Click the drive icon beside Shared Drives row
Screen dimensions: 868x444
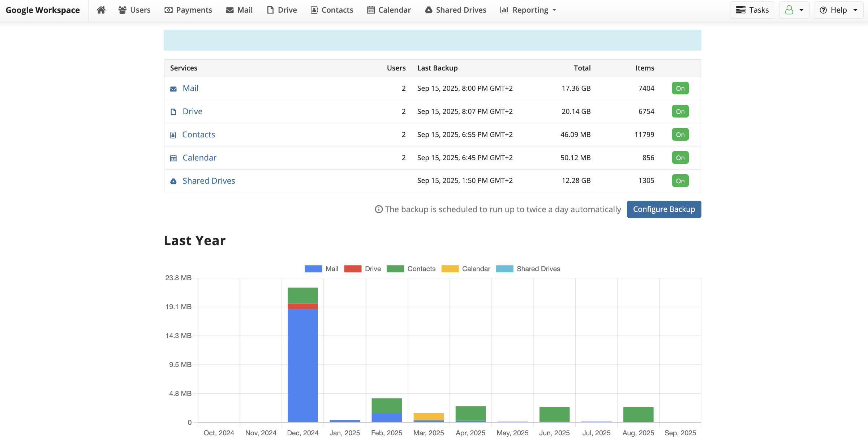[173, 181]
